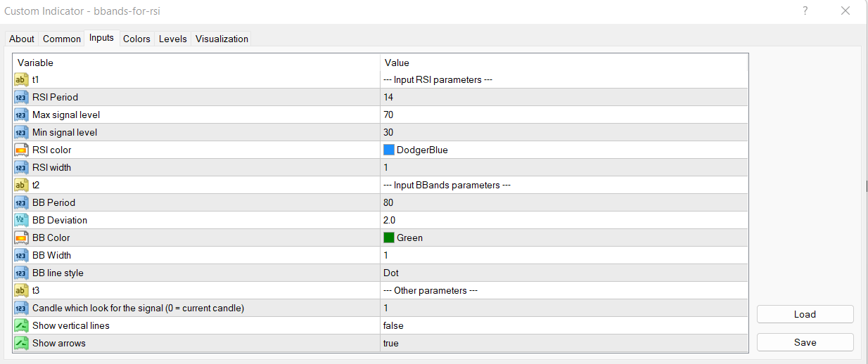Viewport: 868px width, 364px height.
Task: Click the boolean icon beside Show vertical lines
Action: (x=21, y=325)
